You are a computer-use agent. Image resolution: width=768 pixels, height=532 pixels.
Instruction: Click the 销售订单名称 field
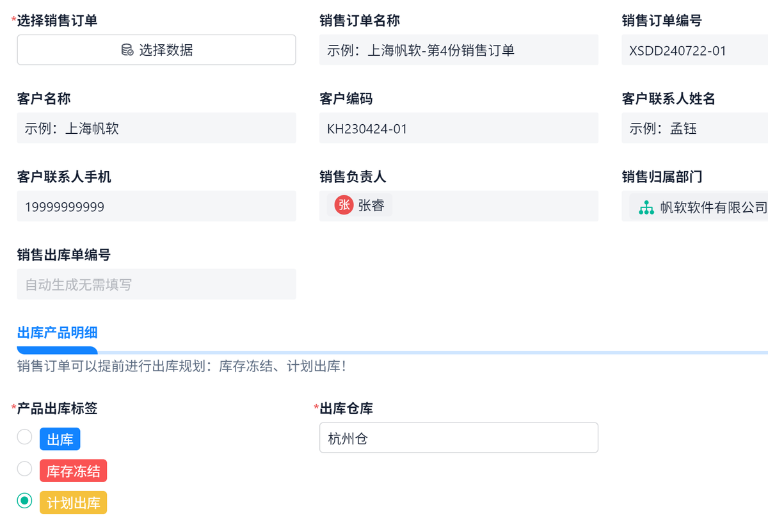click(458, 51)
